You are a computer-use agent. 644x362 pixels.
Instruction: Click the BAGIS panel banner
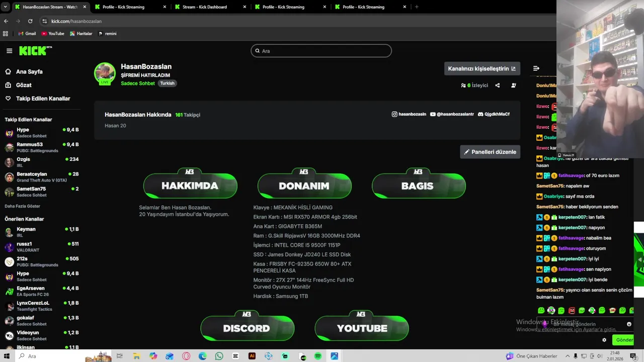point(418,184)
